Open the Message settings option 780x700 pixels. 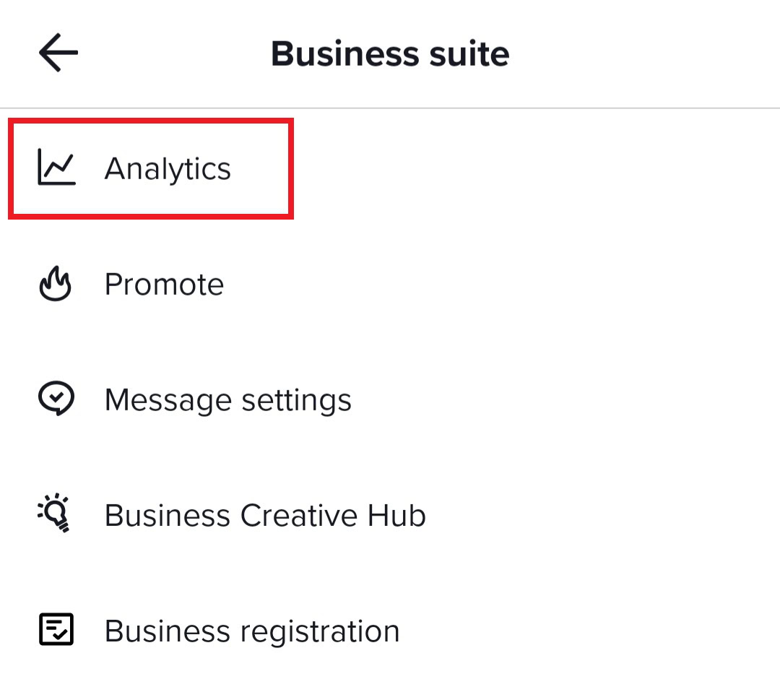pyautogui.click(x=227, y=400)
